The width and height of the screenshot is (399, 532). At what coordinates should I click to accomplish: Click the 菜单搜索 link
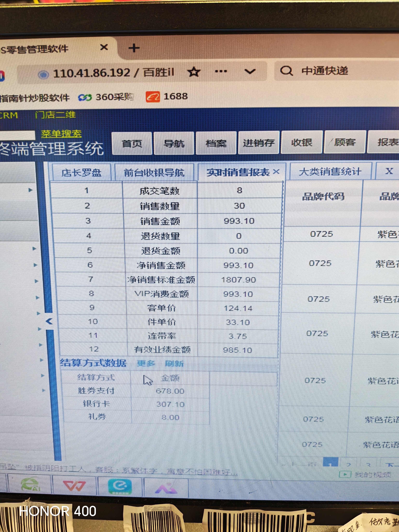click(61, 134)
